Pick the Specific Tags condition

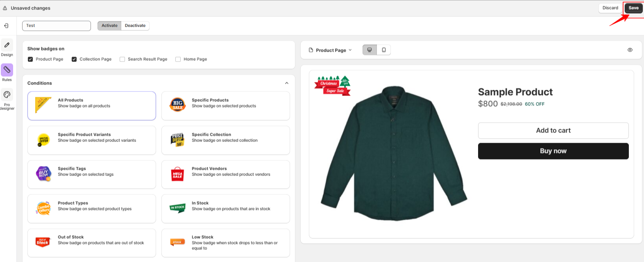[92, 174]
